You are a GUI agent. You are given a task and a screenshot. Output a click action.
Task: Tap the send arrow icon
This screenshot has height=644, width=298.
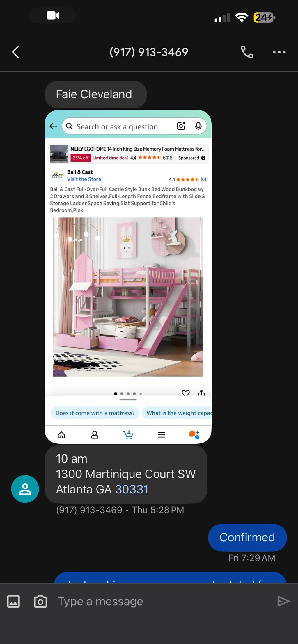pos(284,601)
